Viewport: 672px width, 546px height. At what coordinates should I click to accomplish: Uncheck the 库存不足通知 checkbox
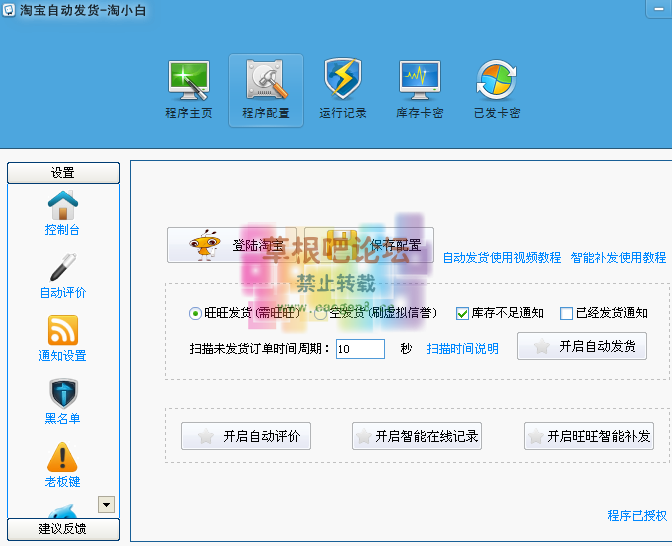463,313
